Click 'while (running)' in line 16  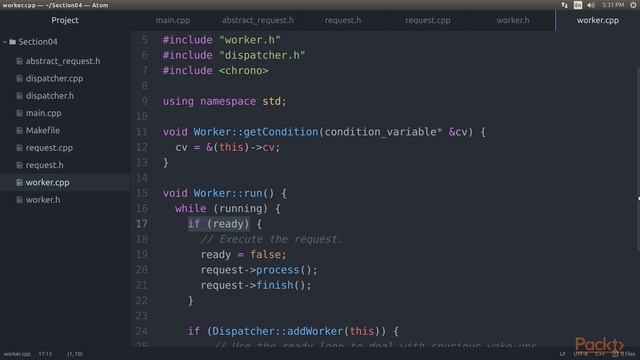click(222, 209)
